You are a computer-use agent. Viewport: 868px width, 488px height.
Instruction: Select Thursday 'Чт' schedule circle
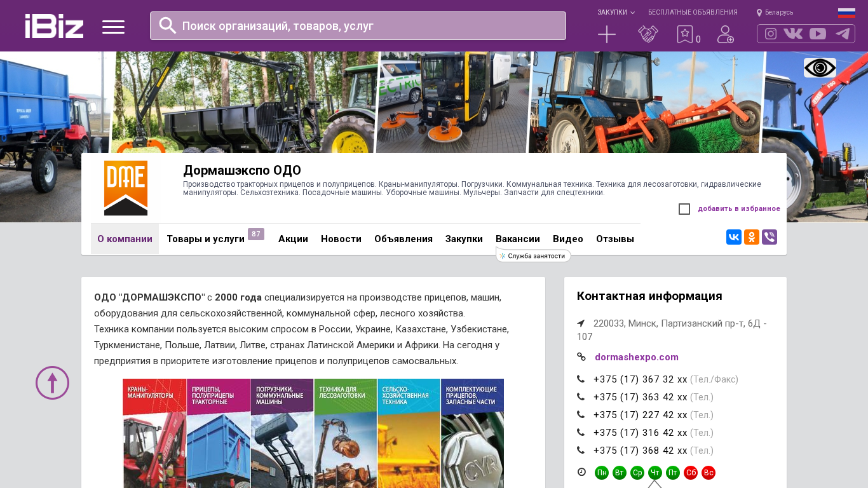[x=655, y=473]
